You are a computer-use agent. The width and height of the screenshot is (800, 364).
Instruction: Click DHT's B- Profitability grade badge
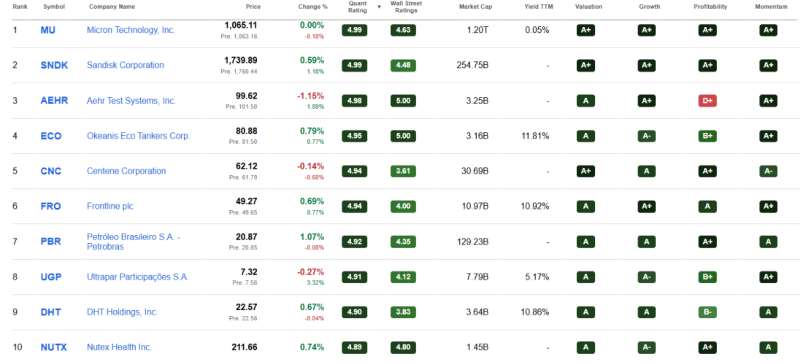point(708,312)
